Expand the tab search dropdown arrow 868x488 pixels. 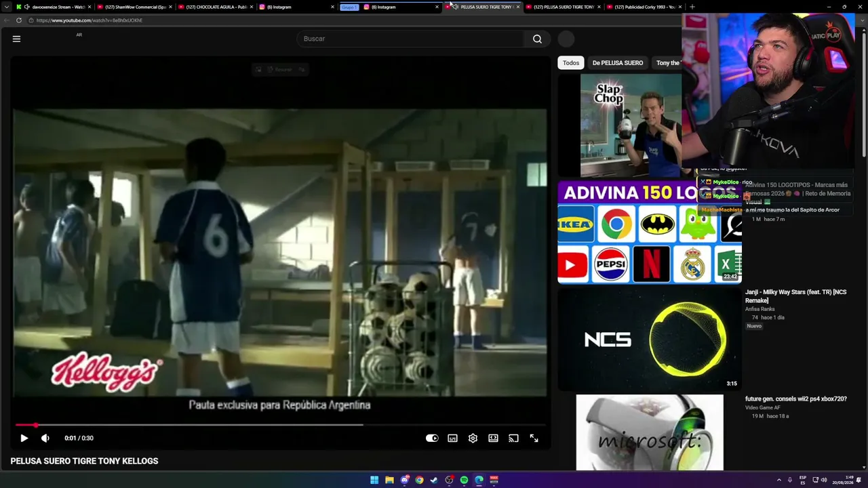[x=6, y=7]
